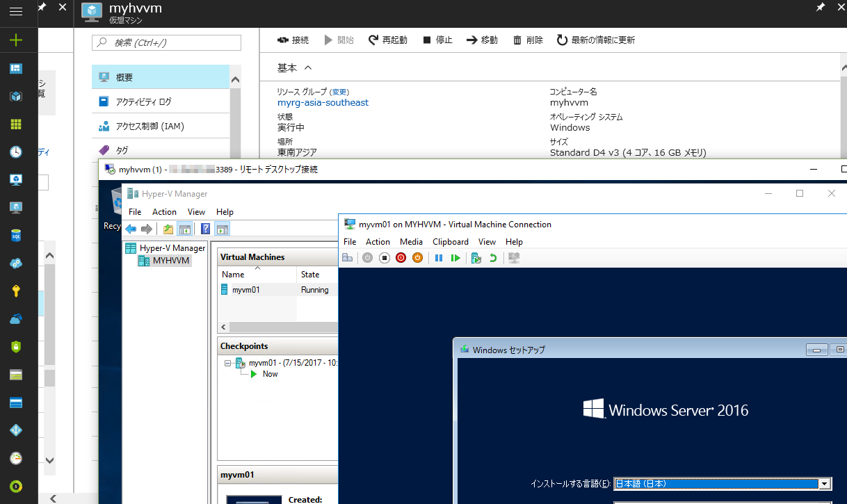The height and width of the screenshot is (504, 847).
Task: Toggle the action pane in Hyper-V Manager
Action: point(222,228)
